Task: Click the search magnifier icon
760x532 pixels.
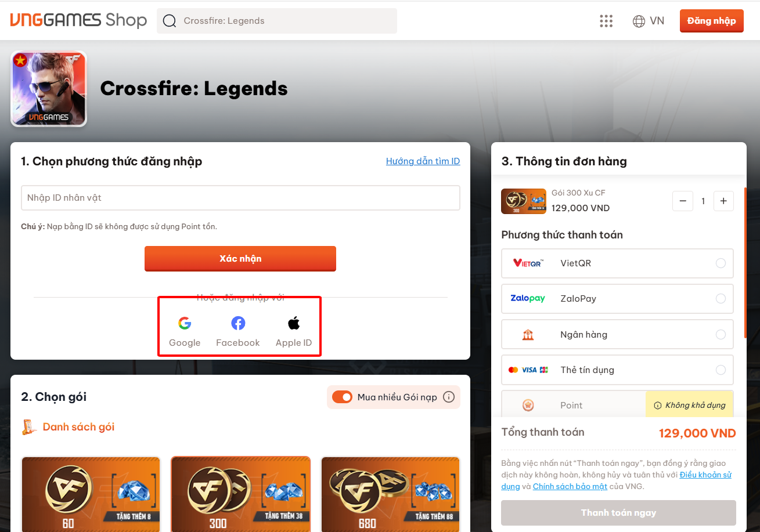Action: pyautogui.click(x=169, y=21)
